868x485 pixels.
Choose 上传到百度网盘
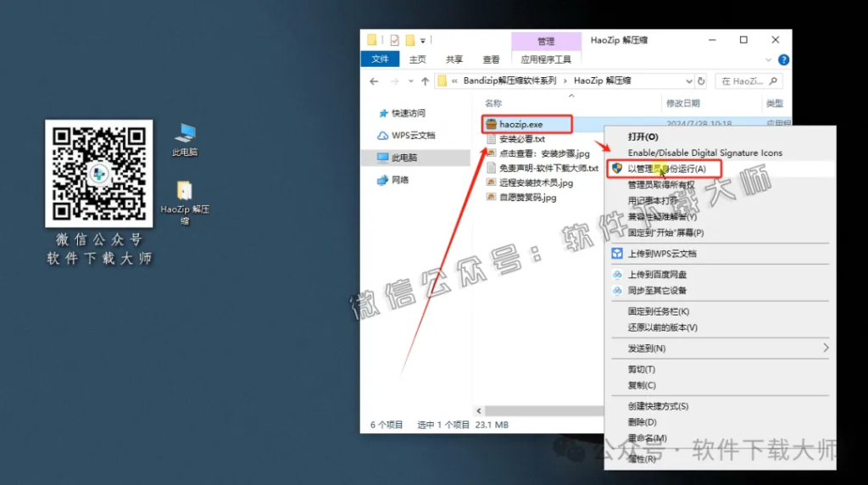click(720, 275)
